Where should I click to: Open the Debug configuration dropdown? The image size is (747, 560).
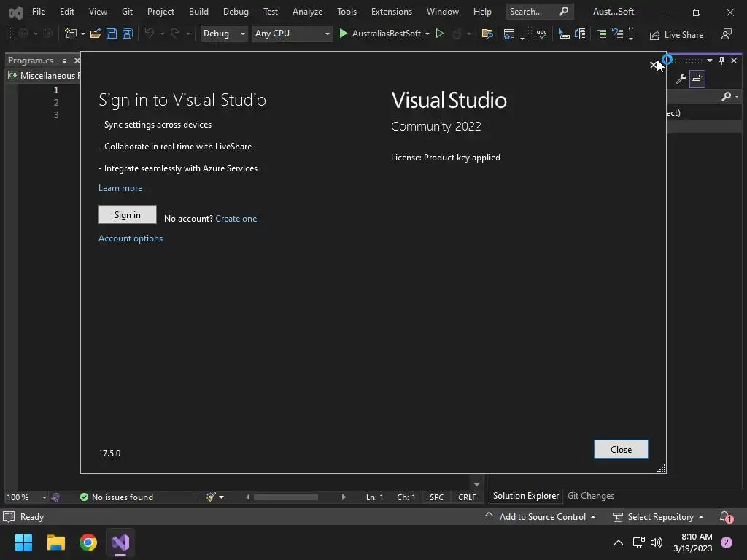pos(224,34)
